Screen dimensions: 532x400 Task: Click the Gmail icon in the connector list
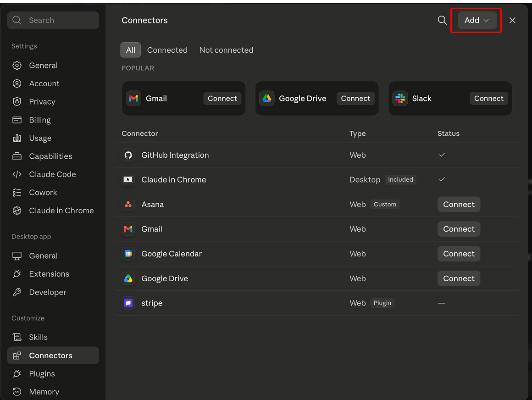pyautogui.click(x=128, y=229)
